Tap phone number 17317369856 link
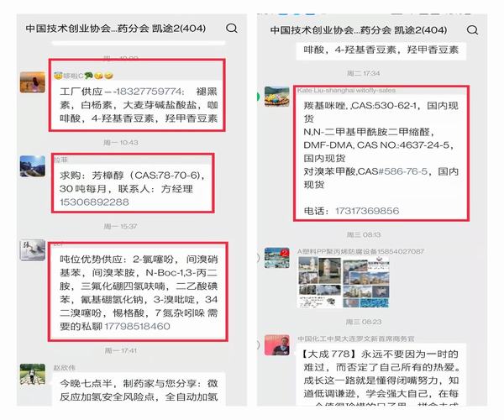Image resolution: width=504 pixels, height=420 pixels. 367,211
